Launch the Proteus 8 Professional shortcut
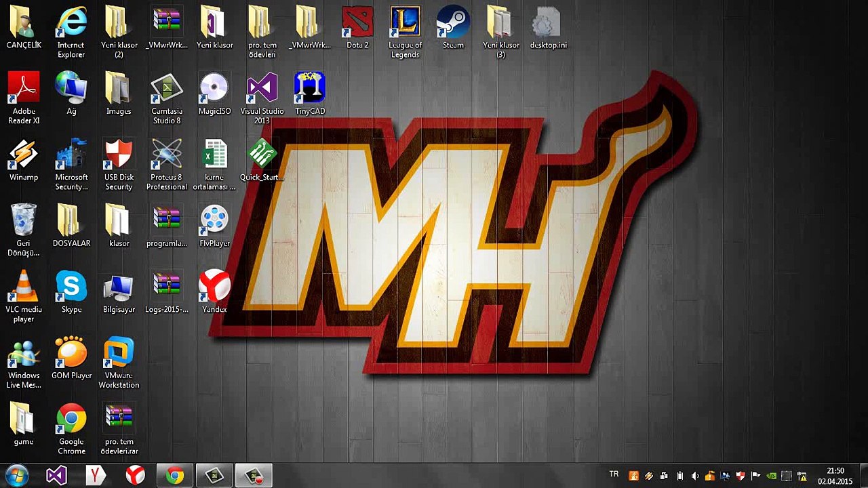This screenshot has height=488, width=868. tap(166, 165)
